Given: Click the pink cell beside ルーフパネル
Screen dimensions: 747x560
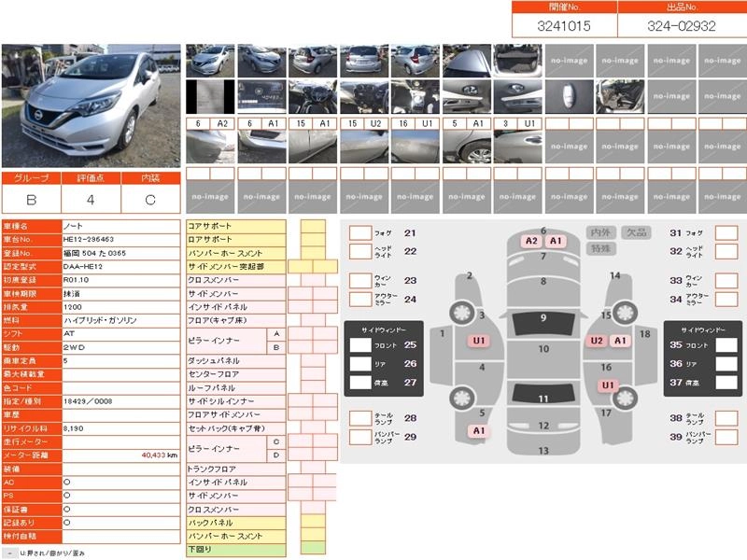Looking at the screenshot, I should click(x=313, y=387).
